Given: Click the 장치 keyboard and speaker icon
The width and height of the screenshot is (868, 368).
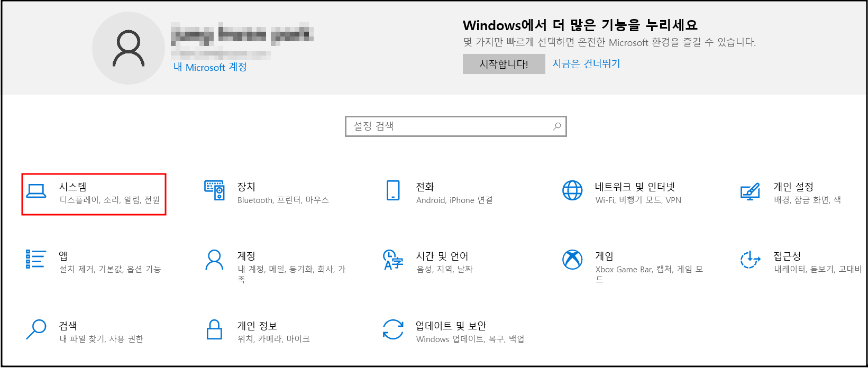Looking at the screenshot, I should point(214,190).
